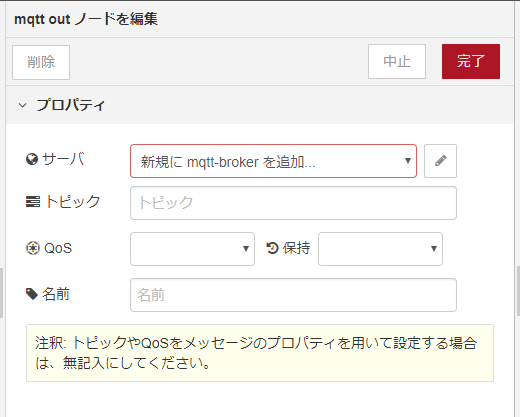The image size is (520, 417).
Task: Collapse the プロパティ section chevron
Action: point(22,105)
